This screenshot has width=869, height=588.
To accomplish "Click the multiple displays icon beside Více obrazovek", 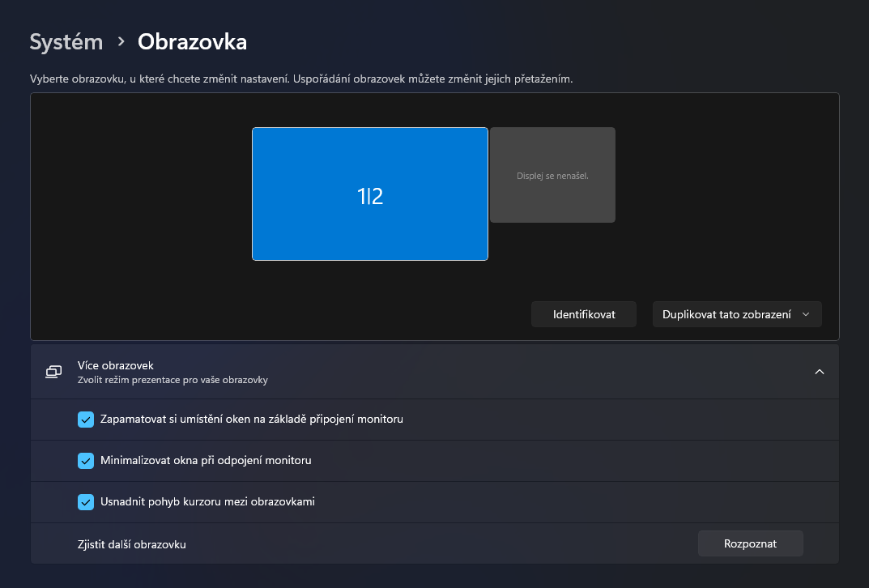I will (x=53, y=372).
